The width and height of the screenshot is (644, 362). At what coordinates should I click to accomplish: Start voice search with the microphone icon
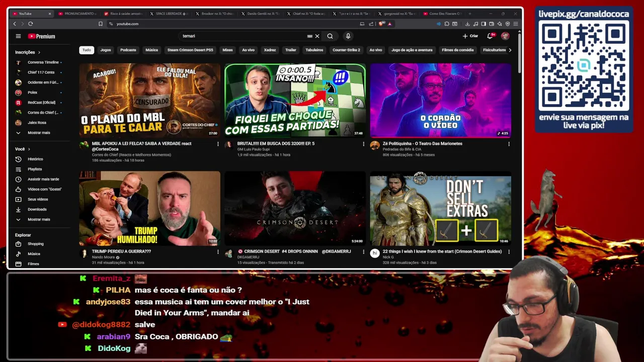pyautogui.click(x=348, y=36)
